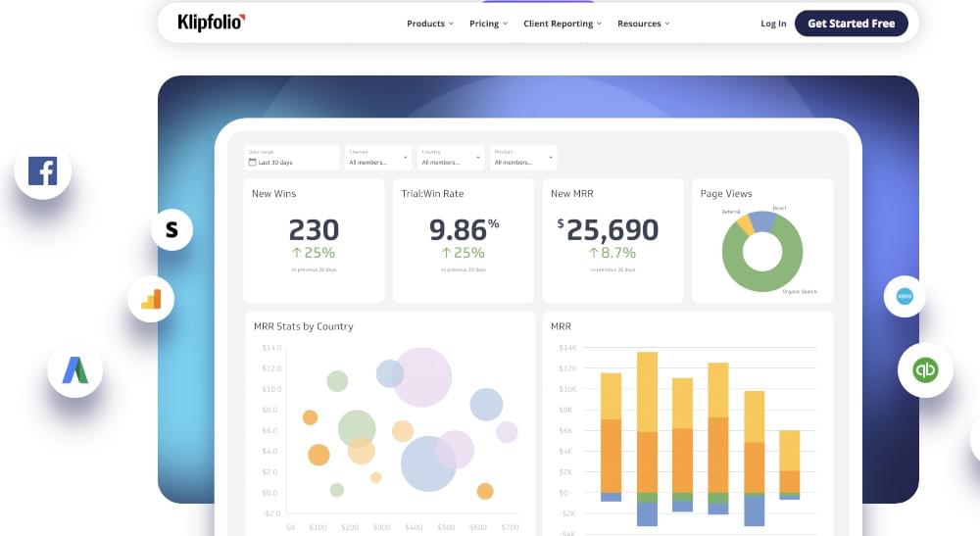Click the MRR Stats by Country title

coord(303,326)
